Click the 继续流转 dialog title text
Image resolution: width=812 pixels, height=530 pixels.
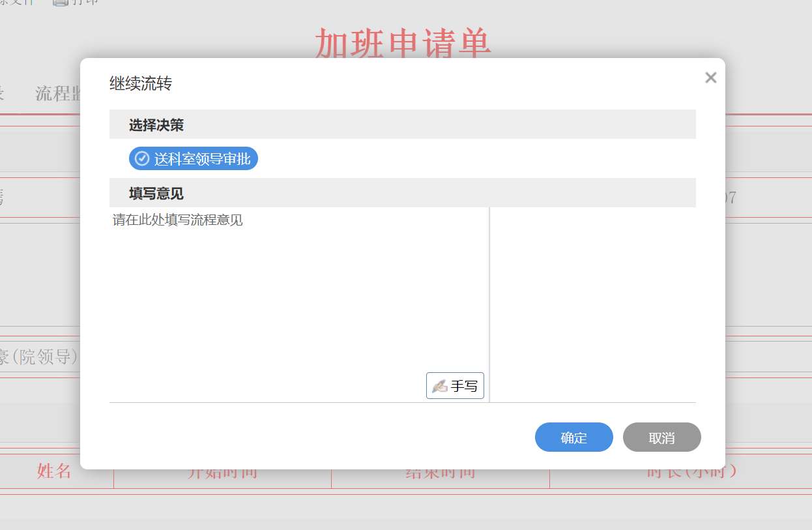coord(140,83)
